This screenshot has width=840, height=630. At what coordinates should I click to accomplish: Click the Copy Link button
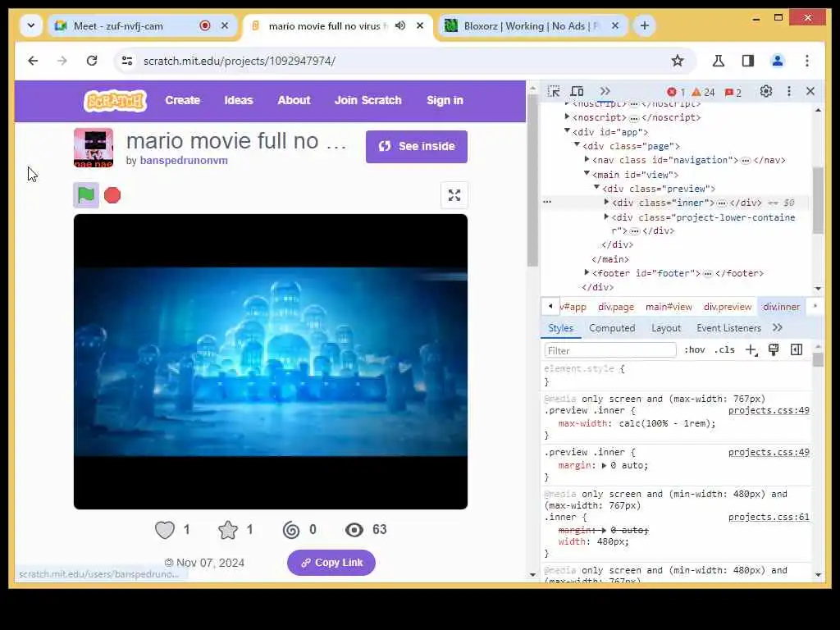[331, 563]
